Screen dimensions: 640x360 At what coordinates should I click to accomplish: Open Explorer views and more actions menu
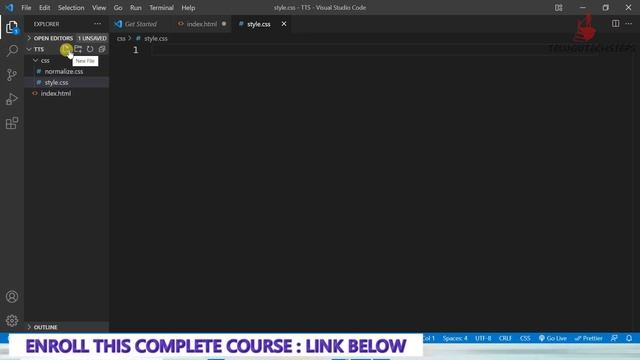pyautogui.click(x=98, y=24)
